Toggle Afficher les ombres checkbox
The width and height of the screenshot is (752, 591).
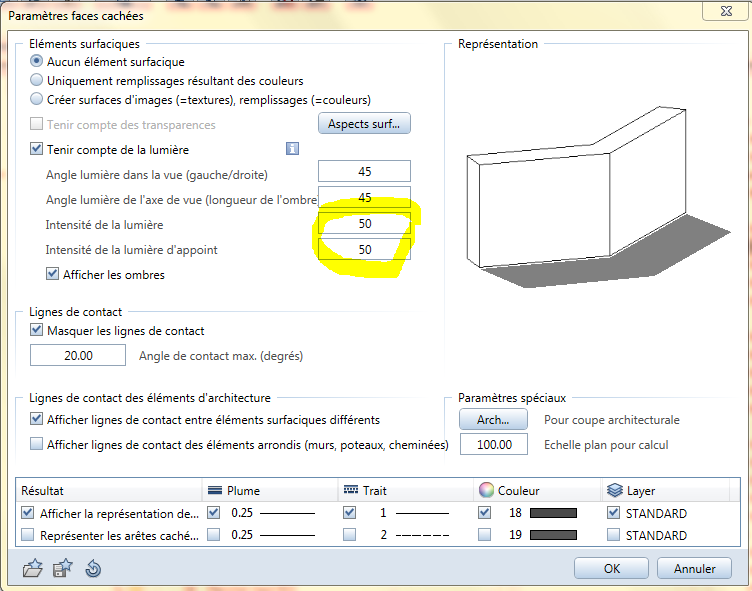tap(52, 274)
